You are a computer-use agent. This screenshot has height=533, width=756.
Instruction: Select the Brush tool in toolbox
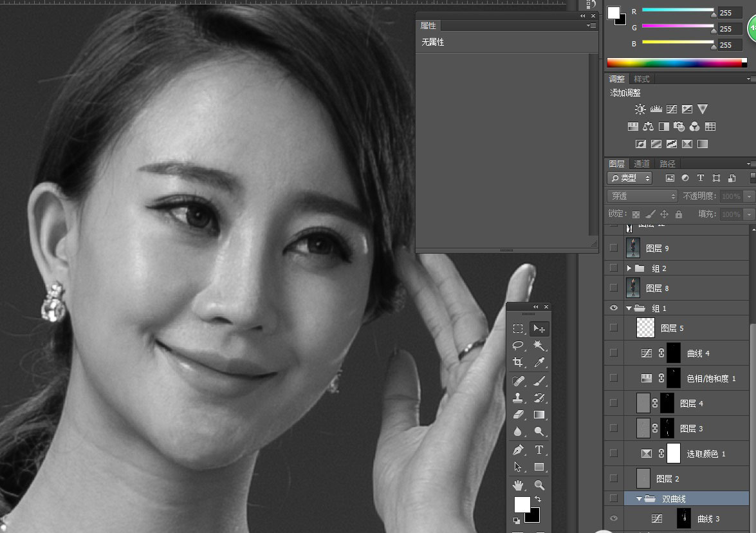pyautogui.click(x=539, y=382)
